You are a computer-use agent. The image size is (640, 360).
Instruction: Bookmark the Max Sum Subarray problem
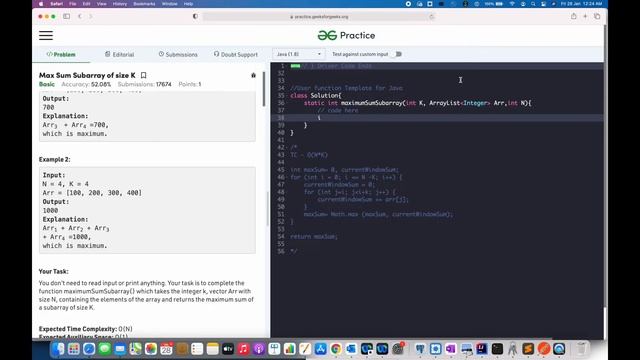[x=144, y=75]
